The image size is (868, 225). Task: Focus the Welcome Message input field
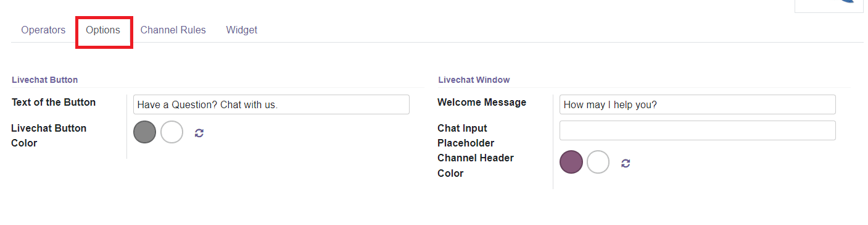point(698,104)
